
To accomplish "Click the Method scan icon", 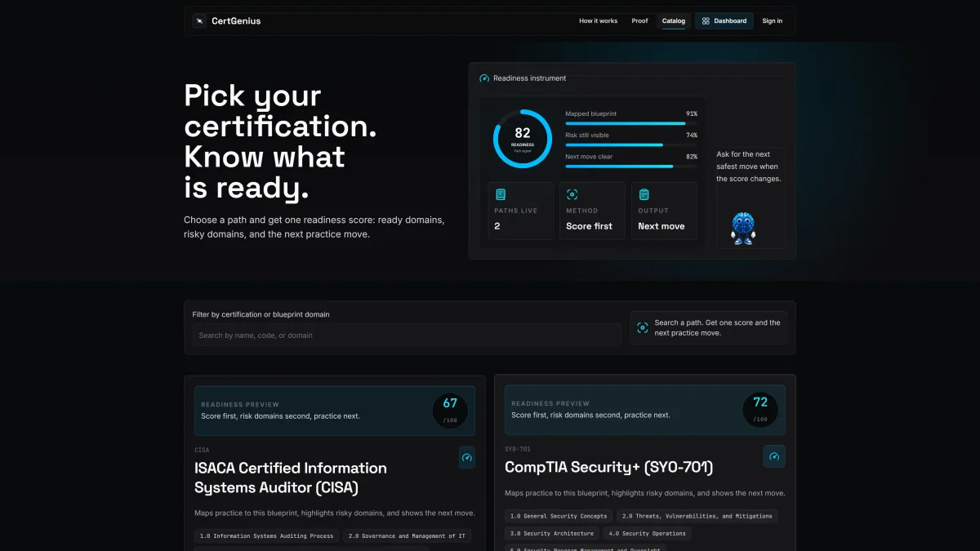I will click(572, 194).
